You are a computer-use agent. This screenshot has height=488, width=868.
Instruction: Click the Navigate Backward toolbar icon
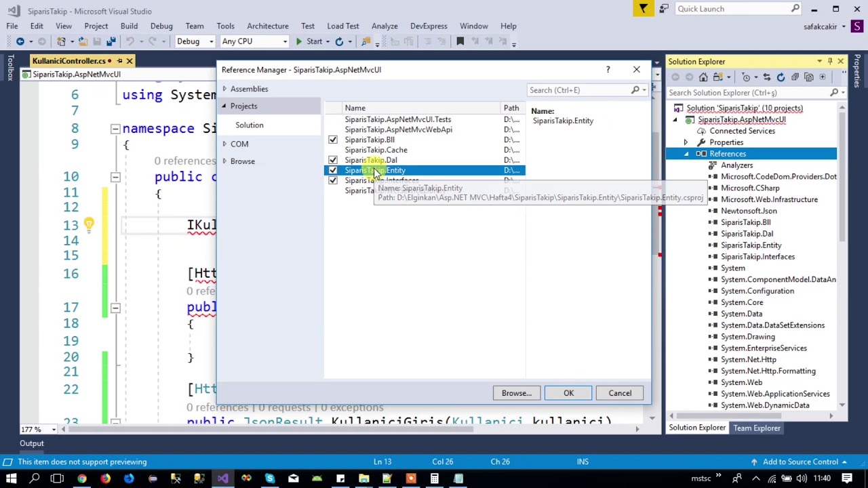[x=20, y=41]
